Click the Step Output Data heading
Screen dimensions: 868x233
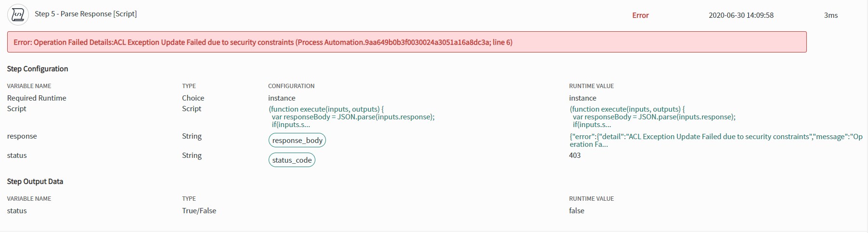35,181
